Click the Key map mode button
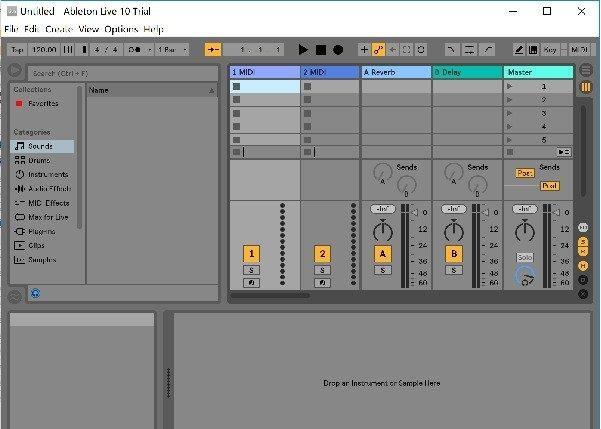This screenshot has width=601, height=429. (x=550, y=50)
